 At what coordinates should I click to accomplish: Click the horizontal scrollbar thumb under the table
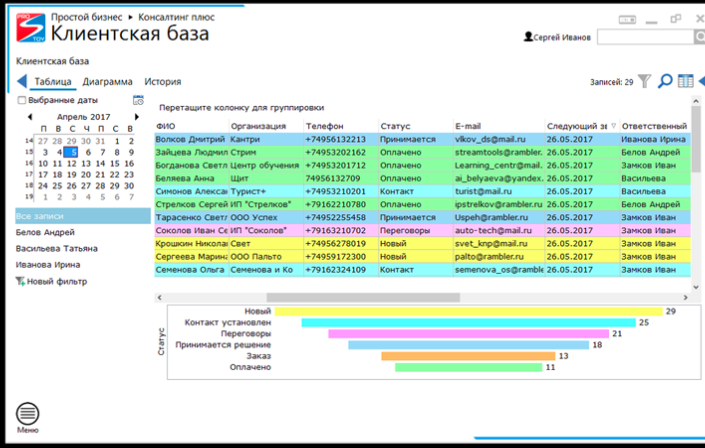coord(363,297)
